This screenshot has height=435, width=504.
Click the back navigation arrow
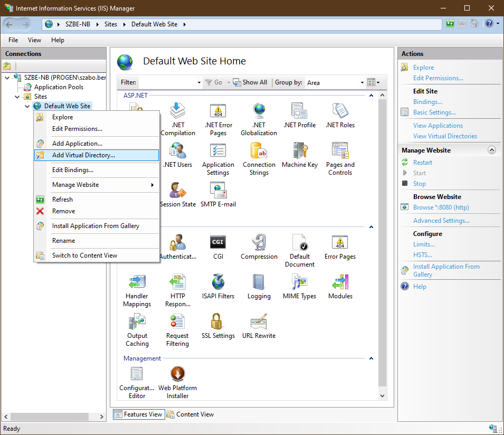(9, 24)
